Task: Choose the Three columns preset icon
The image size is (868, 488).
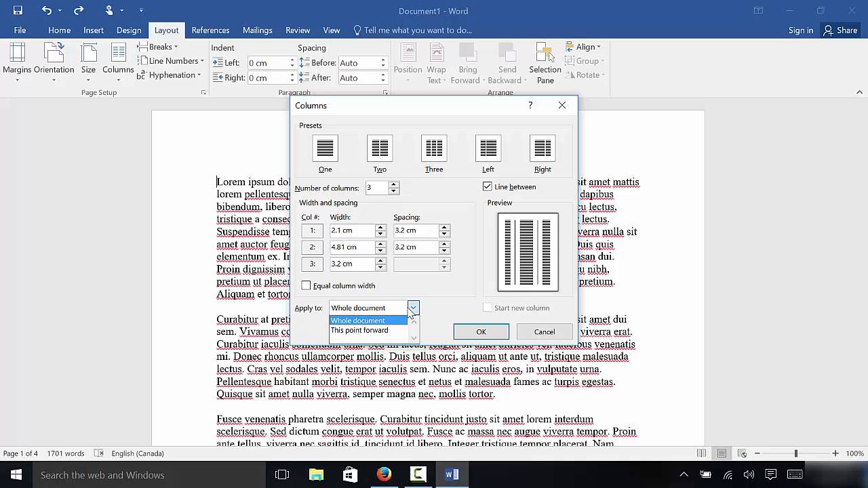Action: point(434,148)
